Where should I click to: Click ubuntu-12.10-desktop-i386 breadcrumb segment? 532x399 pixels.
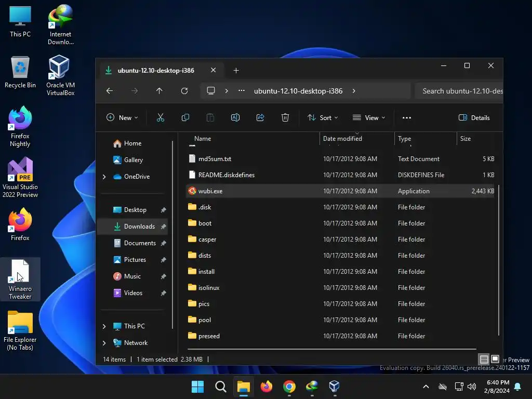click(x=298, y=91)
